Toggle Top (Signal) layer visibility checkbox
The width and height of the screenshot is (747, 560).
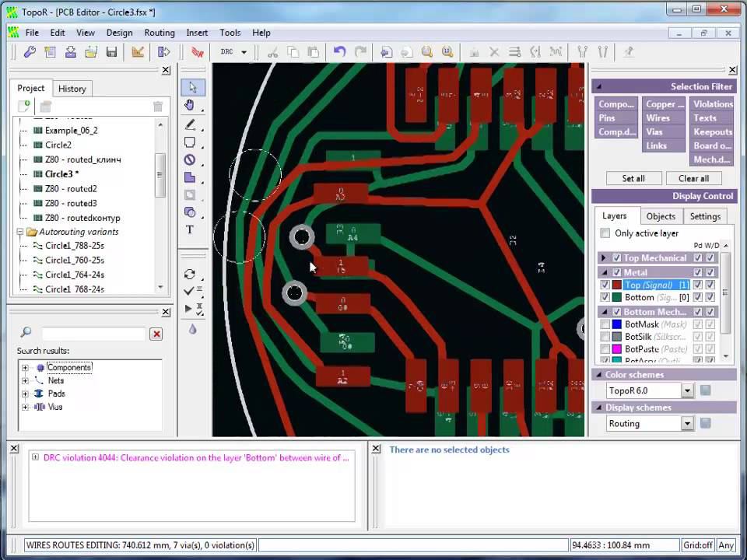point(605,285)
